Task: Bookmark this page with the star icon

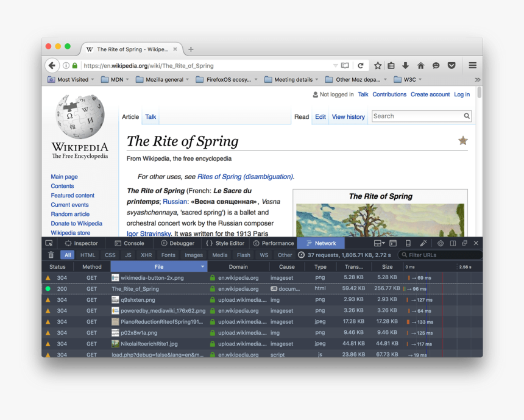Action: click(x=378, y=66)
